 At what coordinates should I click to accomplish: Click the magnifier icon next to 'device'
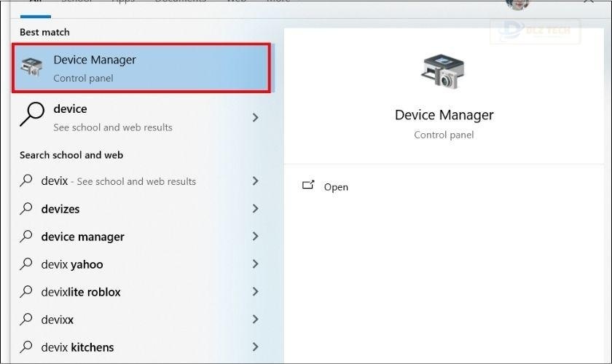31,114
